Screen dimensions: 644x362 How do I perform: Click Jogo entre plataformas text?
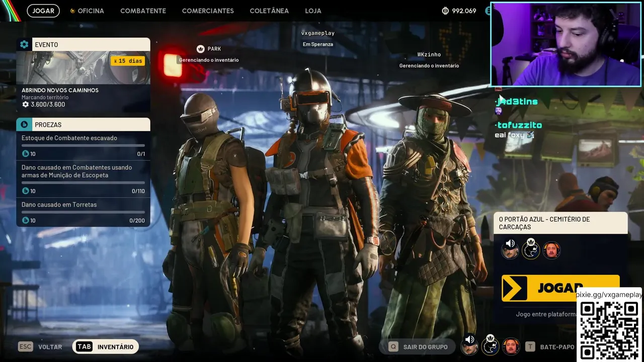(546, 314)
